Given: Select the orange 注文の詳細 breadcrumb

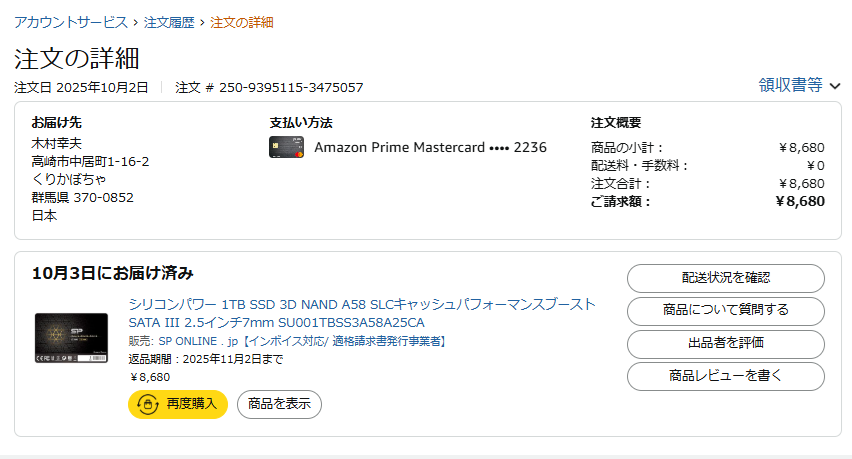Looking at the screenshot, I should click(x=241, y=22).
